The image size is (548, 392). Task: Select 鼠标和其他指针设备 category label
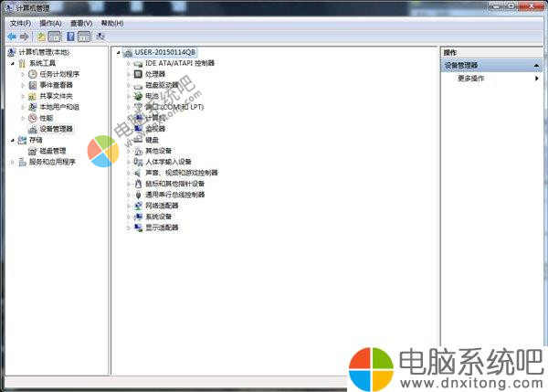click(174, 184)
